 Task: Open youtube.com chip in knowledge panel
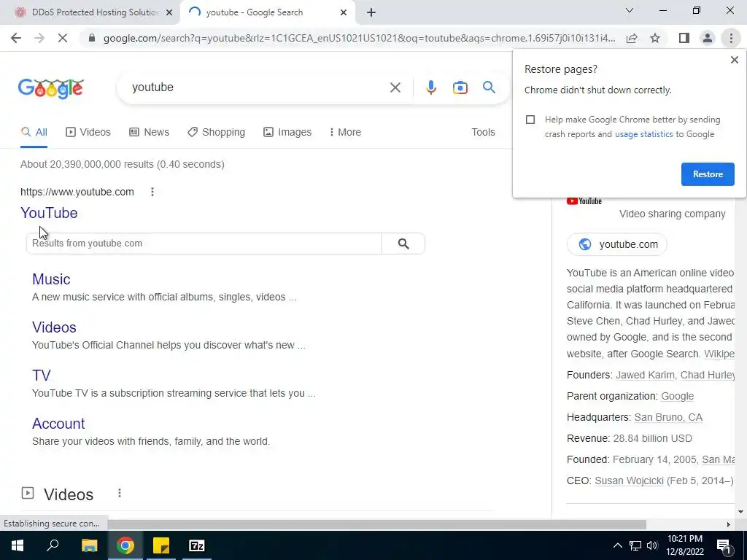[x=617, y=244]
